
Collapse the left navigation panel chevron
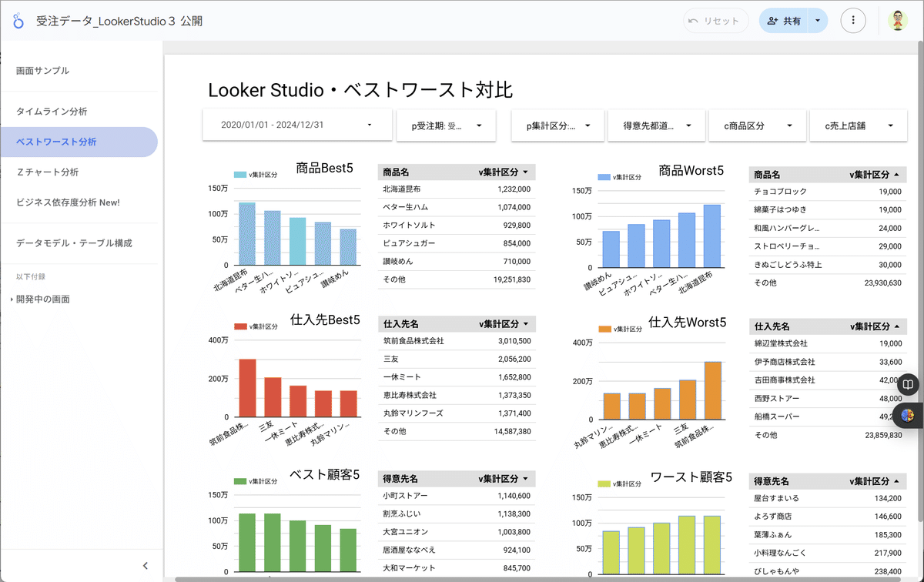point(146,566)
